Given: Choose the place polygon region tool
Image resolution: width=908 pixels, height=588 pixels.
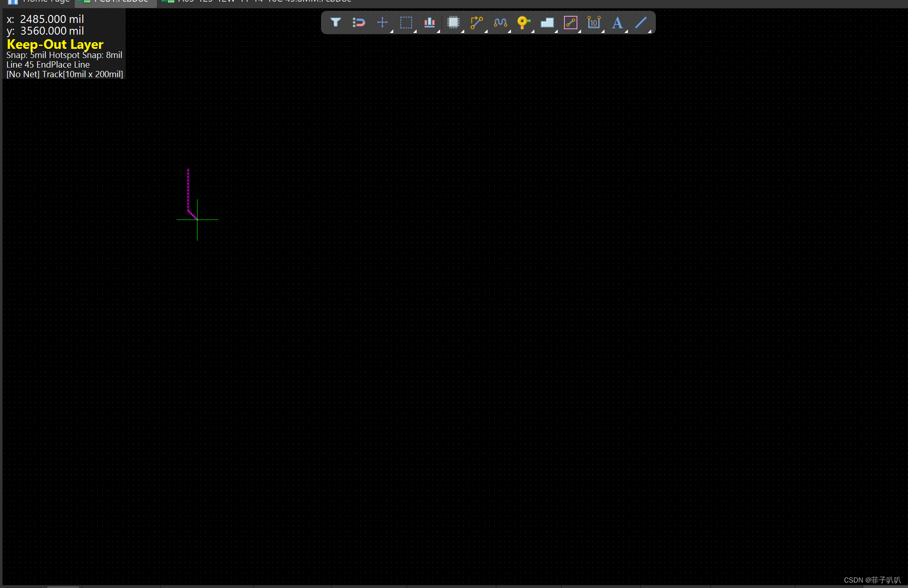Looking at the screenshot, I should (547, 22).
